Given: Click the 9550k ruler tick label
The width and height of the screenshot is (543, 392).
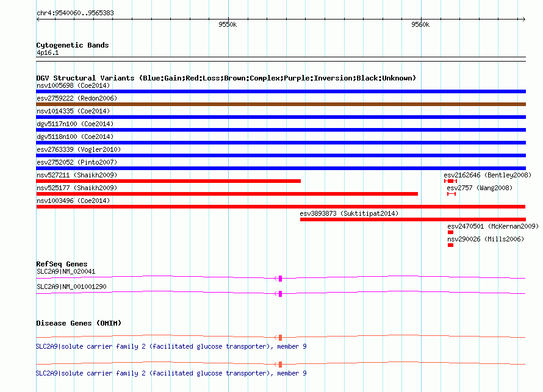Looking at the screenshot, I should tap(228, 24).
